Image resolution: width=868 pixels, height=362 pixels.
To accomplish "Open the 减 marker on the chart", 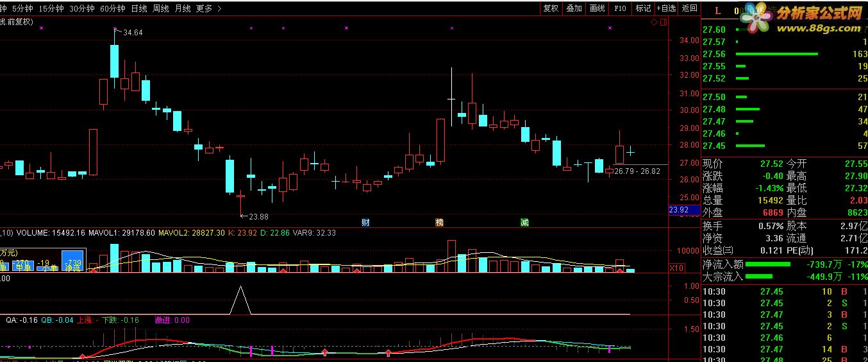I will (x=524, y=223).
